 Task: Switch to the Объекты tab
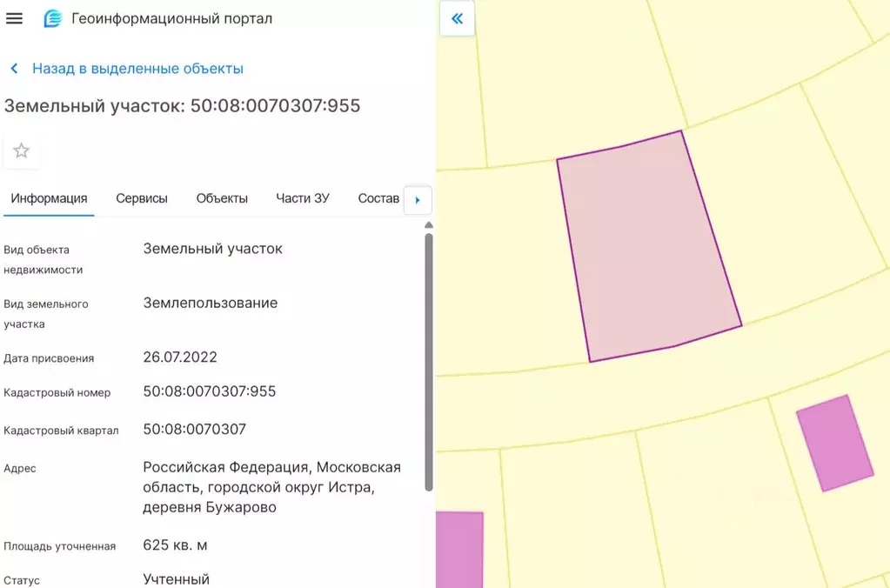pos(222,198)
